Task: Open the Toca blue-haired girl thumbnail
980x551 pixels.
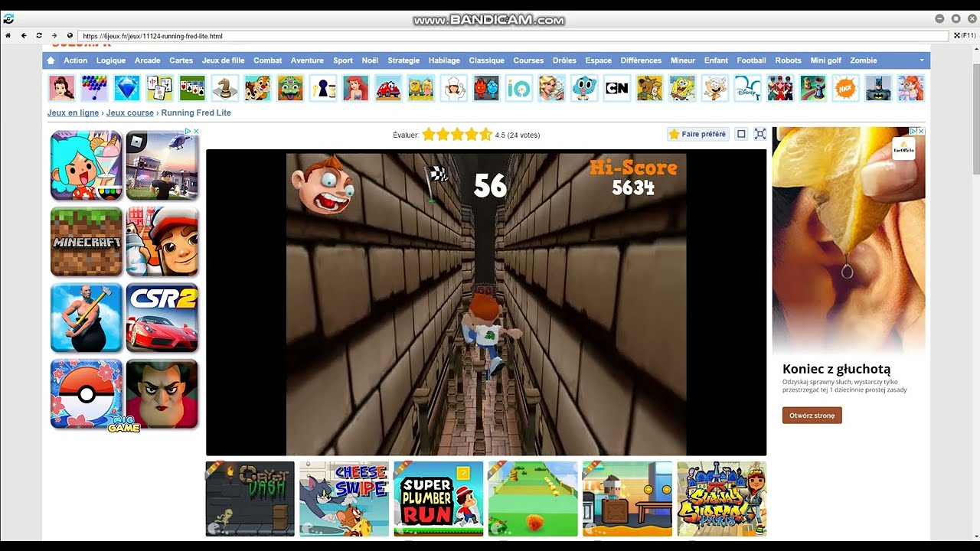Action: pos(87,165)
